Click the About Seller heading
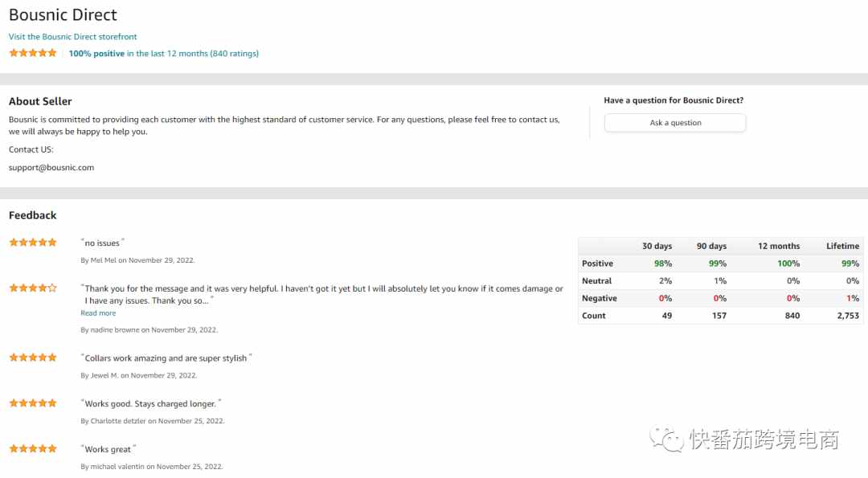 [40, 101]
